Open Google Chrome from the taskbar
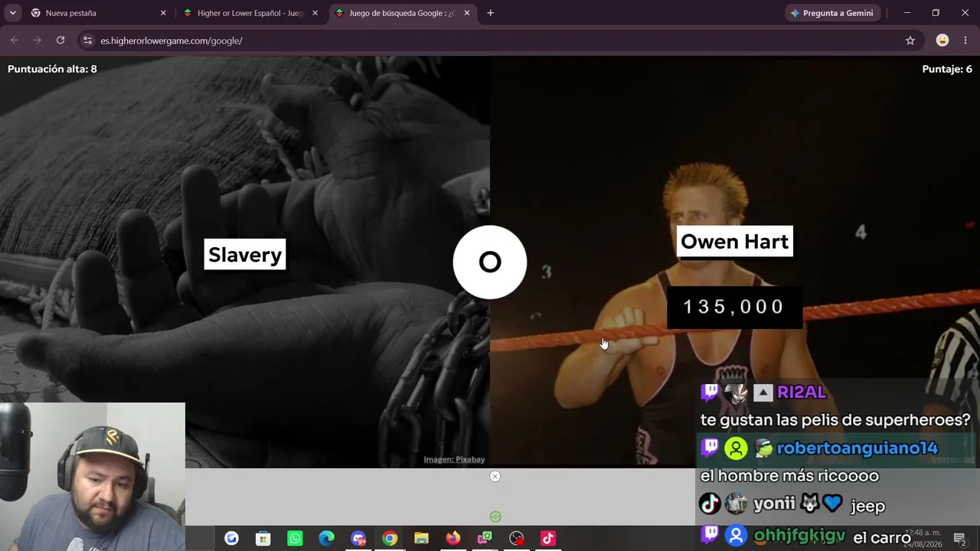This screenshot has width=980, height=551. 390,539
